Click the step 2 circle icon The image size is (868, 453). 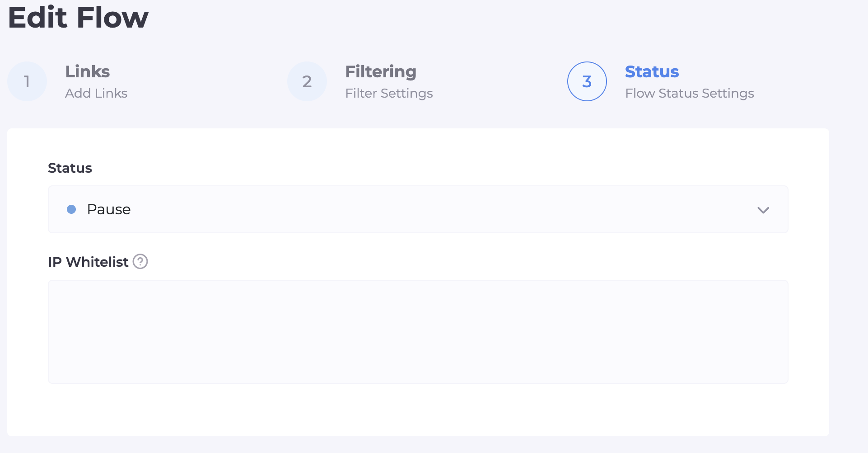[x=307, y=81]
